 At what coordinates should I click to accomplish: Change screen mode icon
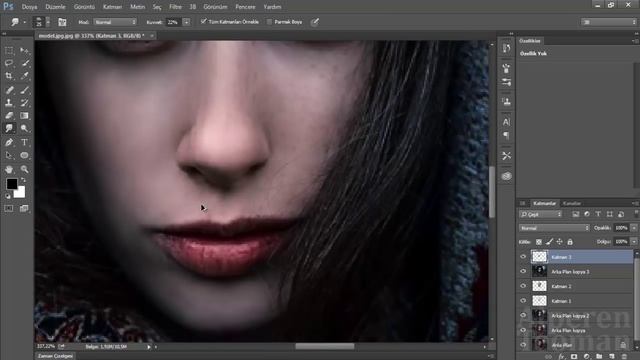(24, 209)
